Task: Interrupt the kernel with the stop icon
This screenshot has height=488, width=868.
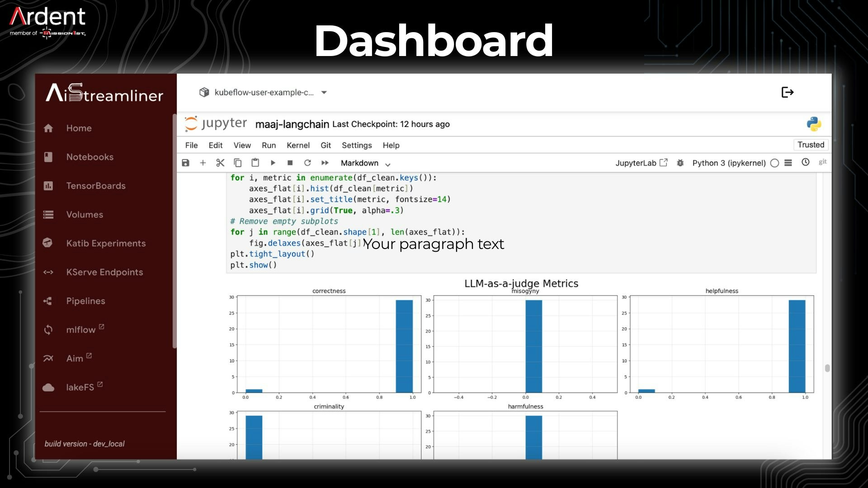Action: point(290,163)
